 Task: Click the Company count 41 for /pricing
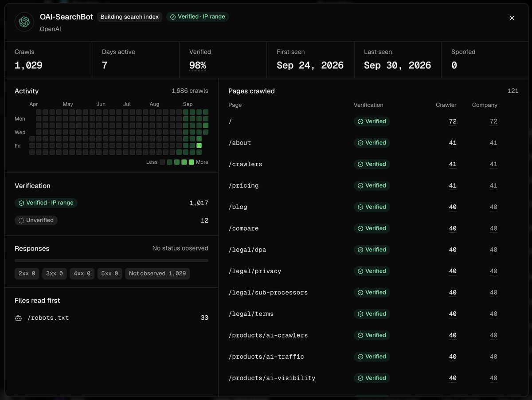tap(493, 185)
